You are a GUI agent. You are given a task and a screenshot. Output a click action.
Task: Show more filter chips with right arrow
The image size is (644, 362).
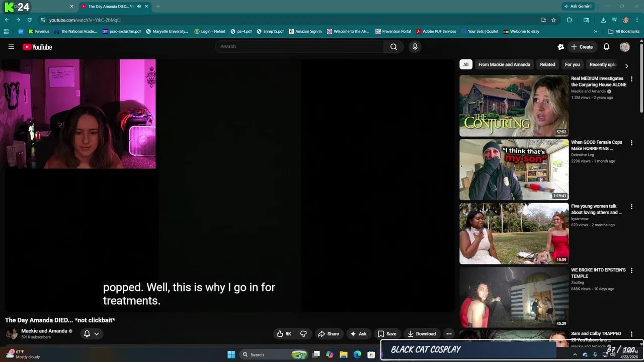click(x=626, y=65)
